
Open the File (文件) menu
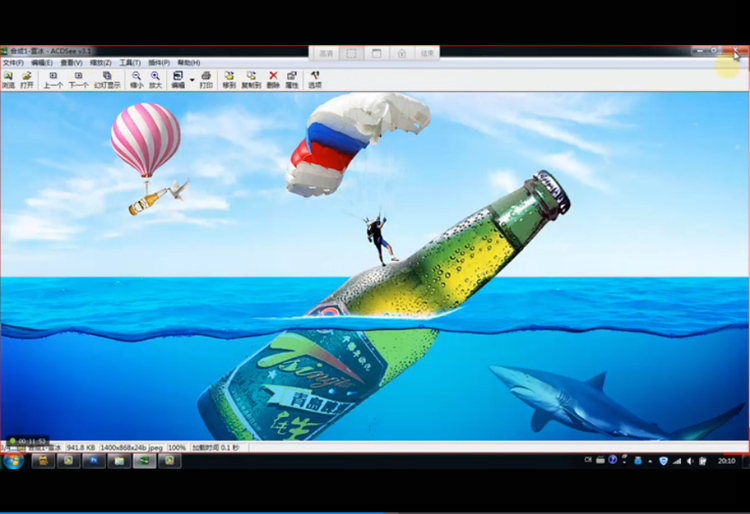[x=13, y=63]
